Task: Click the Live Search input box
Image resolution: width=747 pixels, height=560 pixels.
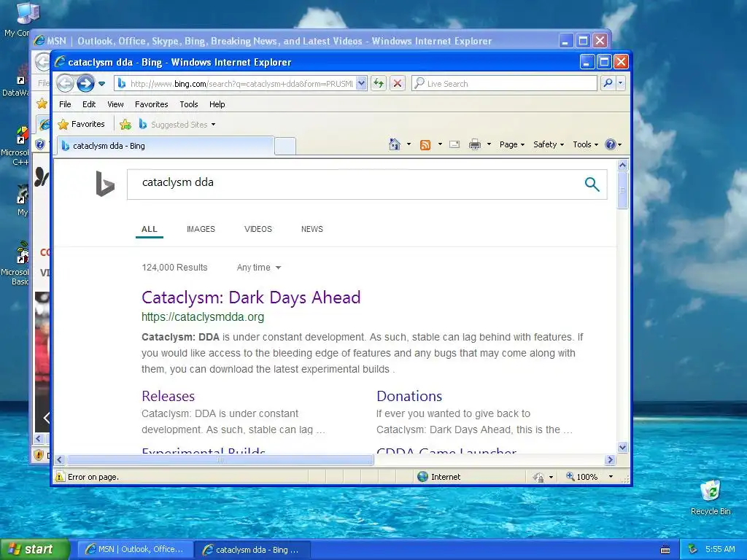Action: click(x=504, y=83)
